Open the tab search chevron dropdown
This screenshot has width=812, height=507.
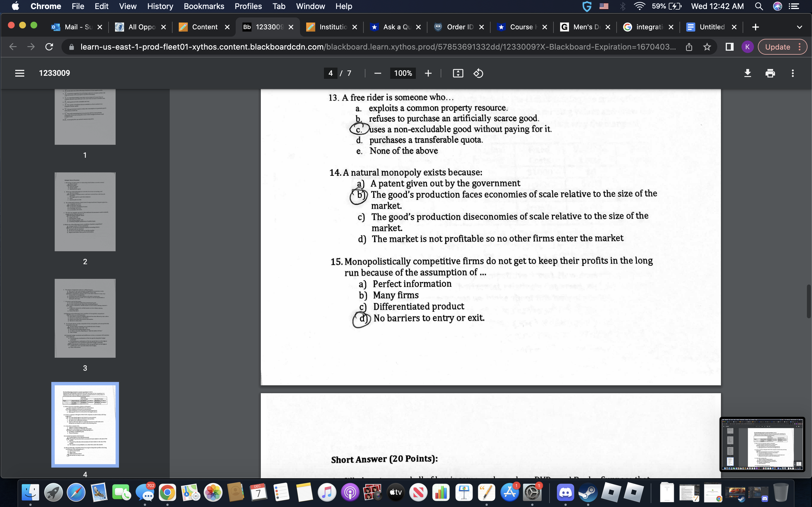800,27
